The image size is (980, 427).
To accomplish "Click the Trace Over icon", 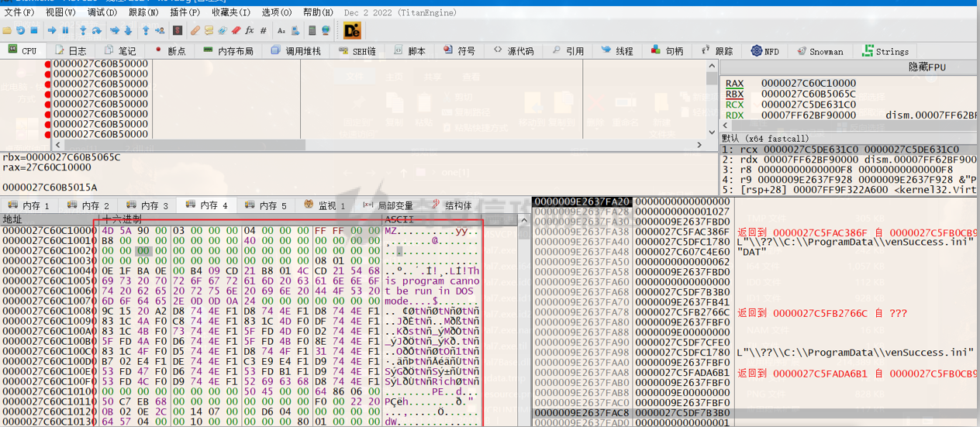I will coord(128,30).
